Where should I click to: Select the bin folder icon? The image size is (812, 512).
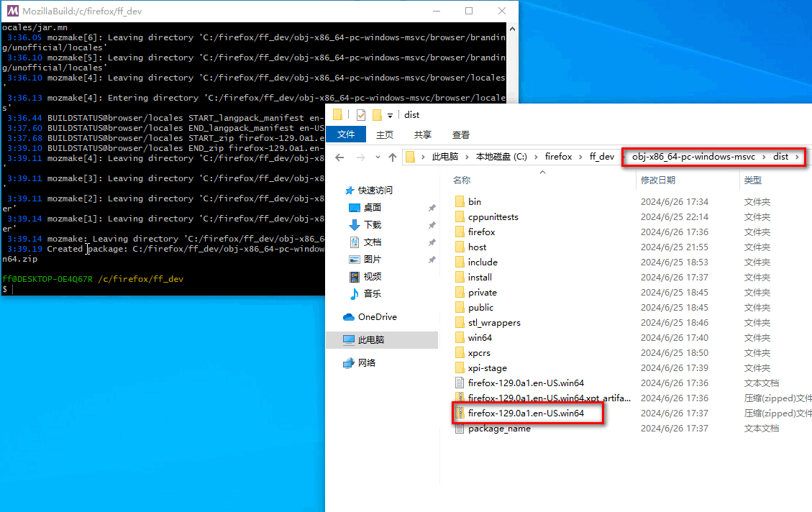coord(460,202)
